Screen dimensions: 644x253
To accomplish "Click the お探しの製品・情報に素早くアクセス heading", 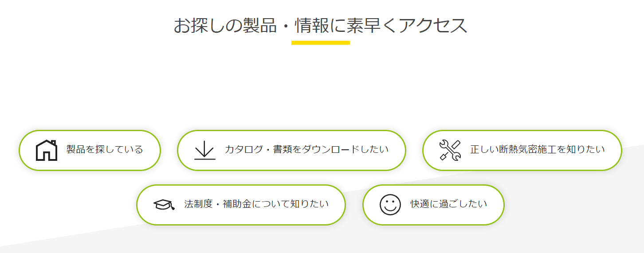I will pyautogui.click(x=320, y=26).
